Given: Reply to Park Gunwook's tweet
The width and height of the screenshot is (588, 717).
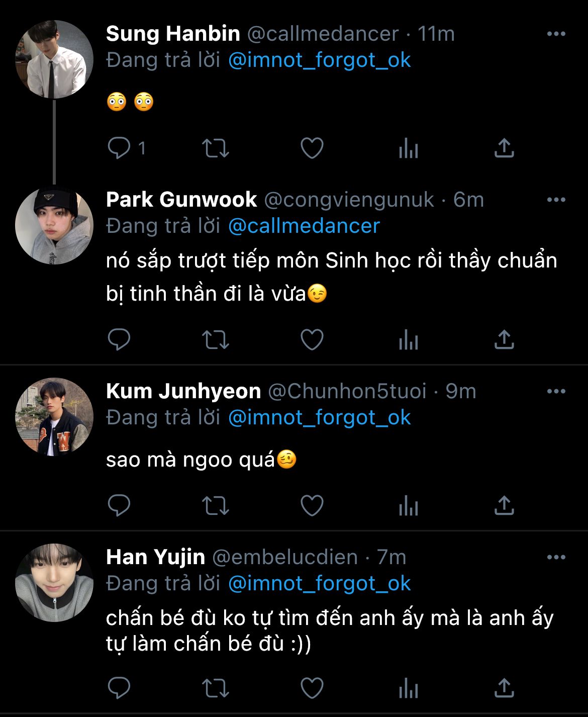Looking at the screenshot, I should tap(120, 340).
